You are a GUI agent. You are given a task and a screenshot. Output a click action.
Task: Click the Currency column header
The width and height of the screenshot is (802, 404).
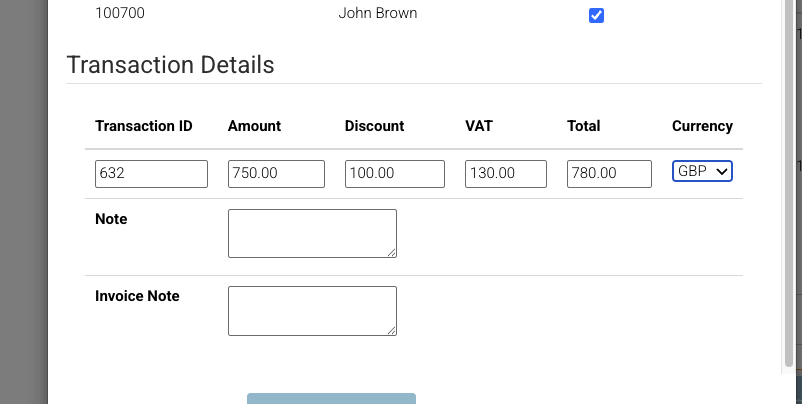(x=702, y=126)
